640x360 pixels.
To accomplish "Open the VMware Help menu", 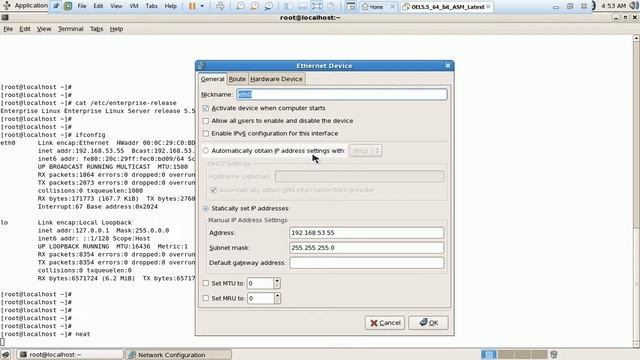I will 171,6.
